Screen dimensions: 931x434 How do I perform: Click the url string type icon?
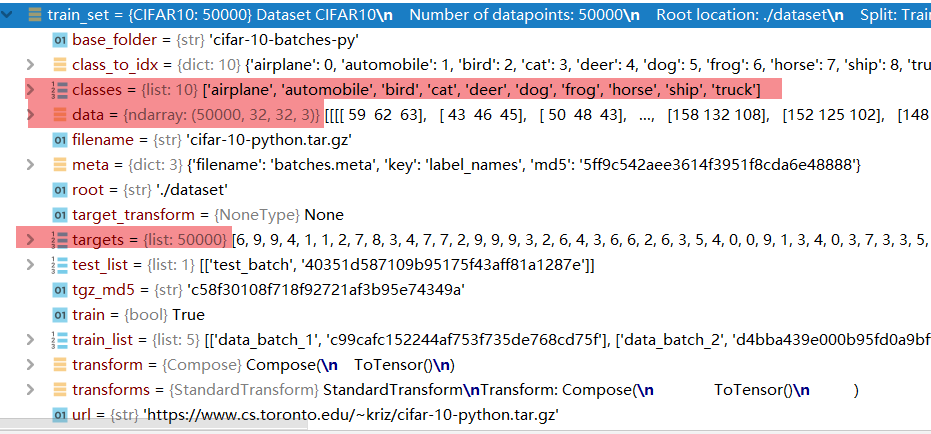pyautogui.click(x=59, y=414)
